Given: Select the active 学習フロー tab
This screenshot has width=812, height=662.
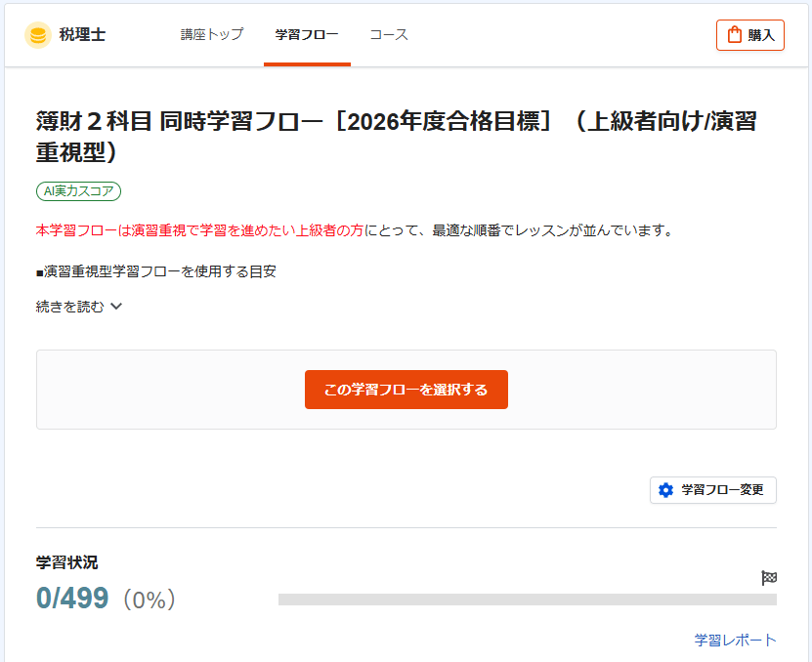Looking at the screenshot, I should 307,32.
